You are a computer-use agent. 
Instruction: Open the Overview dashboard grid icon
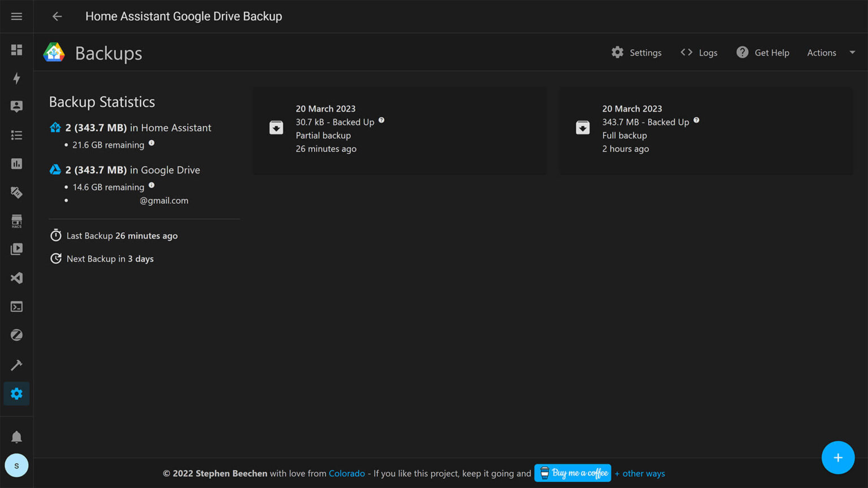click(16, 50)
